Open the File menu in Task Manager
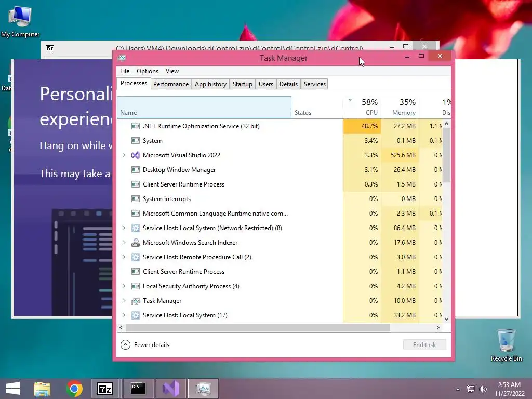 coord(125,71)
